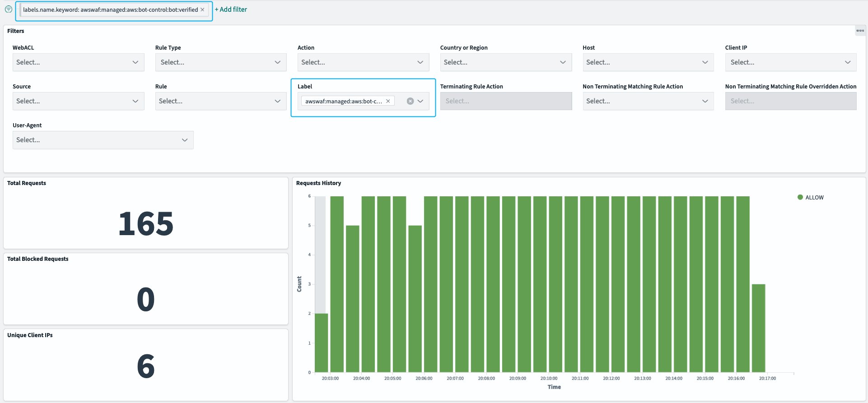Open the User-Agent dropdown

(x=103, y=140)
